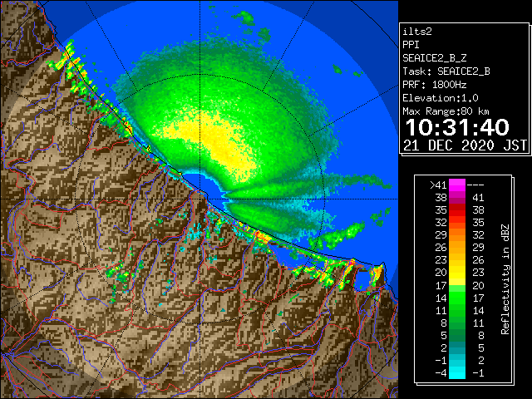Click the small green echo patch above the main echo
This screenshot has height=399, width=532.
[x=245, y=17]
